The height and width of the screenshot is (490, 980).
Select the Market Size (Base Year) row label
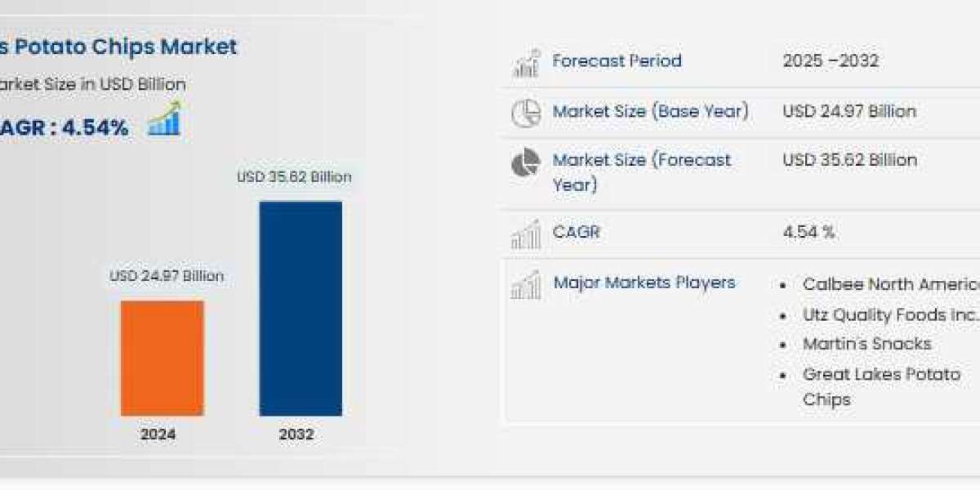point(651,112)
